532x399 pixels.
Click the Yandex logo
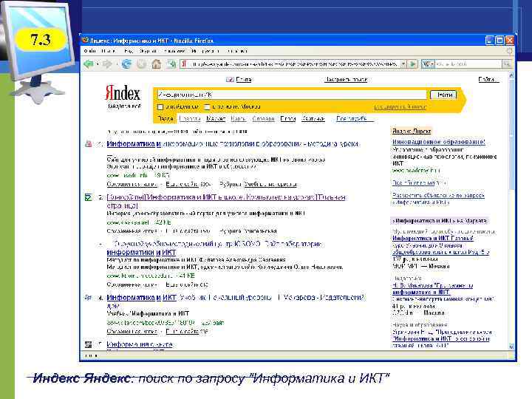point(123,93)
